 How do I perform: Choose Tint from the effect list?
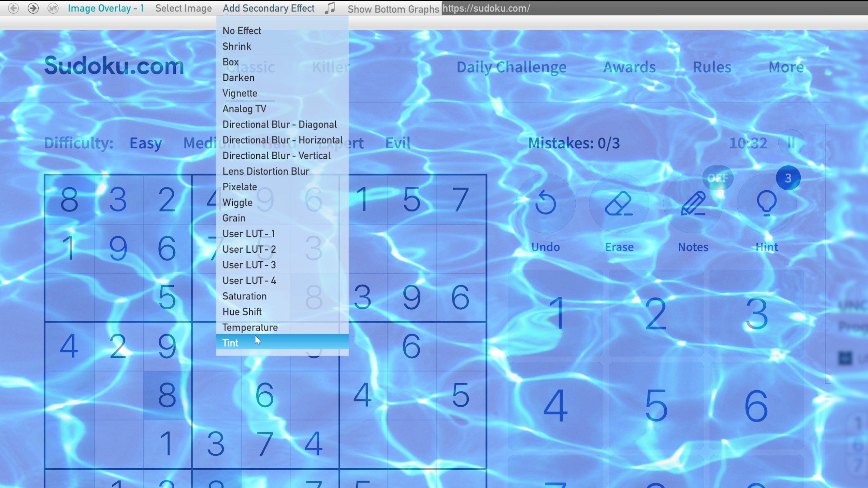[x=231, y=343]
